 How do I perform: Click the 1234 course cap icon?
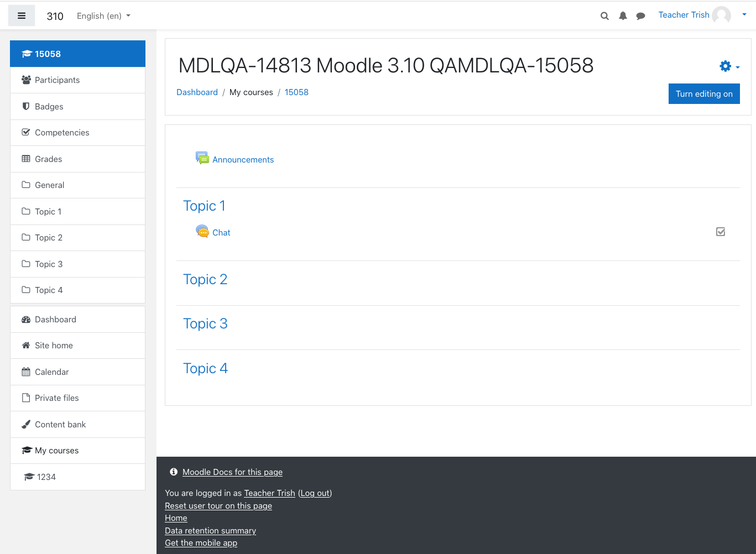[x=29, y=477]
